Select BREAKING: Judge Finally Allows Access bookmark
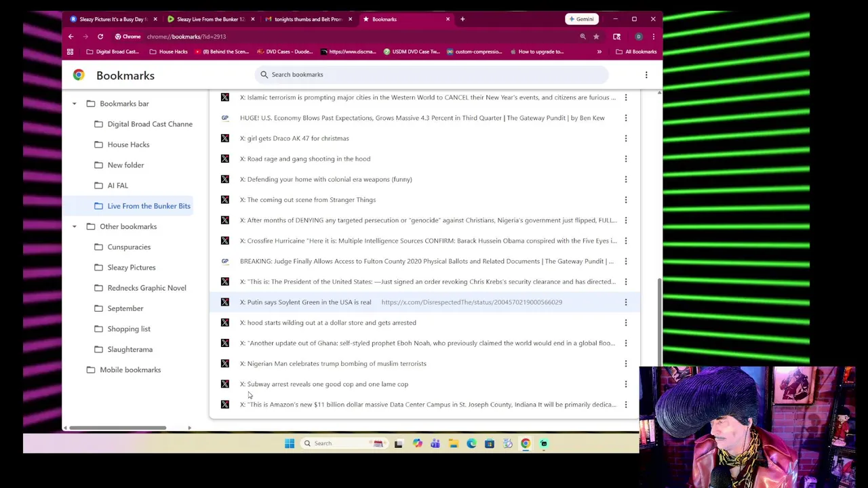The image size is (868, 488). (x=425, y=262)
